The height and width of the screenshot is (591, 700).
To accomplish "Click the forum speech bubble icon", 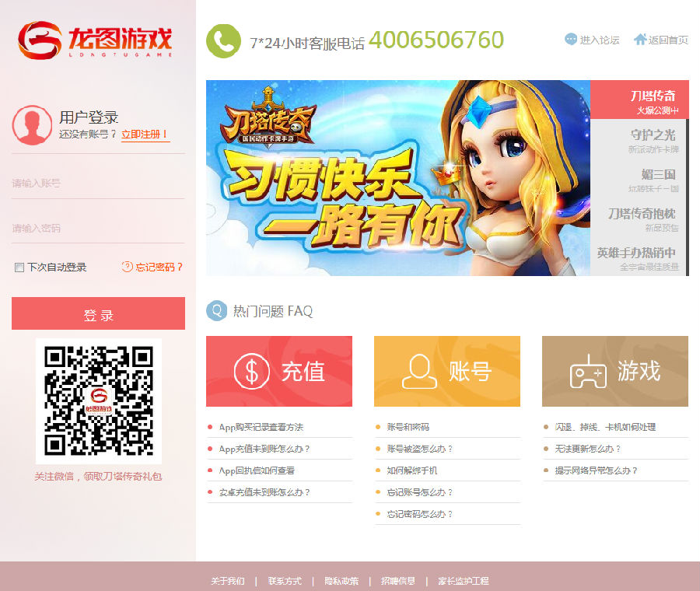I will [571, 40].
